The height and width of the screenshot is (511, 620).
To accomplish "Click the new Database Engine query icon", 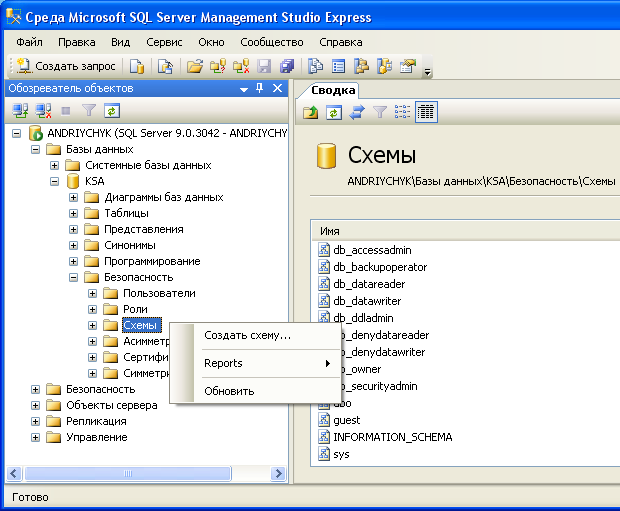I will 137,66.
